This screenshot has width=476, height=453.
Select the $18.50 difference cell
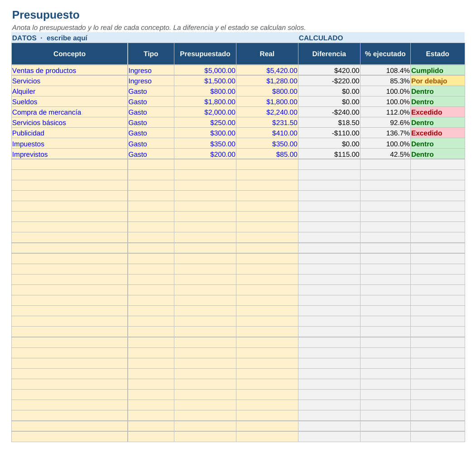click(329, 123)
